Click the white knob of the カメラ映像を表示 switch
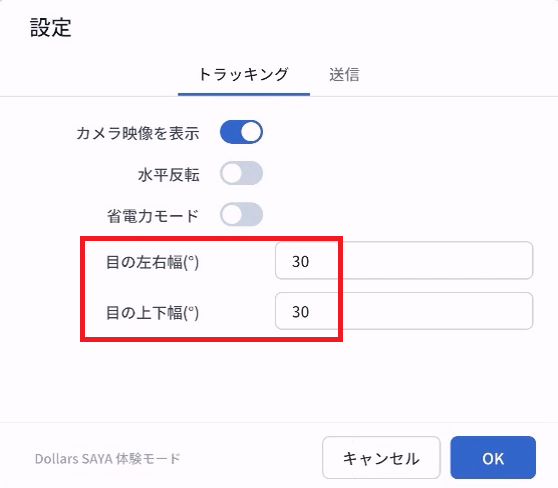The height and width of the screenshot is (488, 558). pos(251,132)
